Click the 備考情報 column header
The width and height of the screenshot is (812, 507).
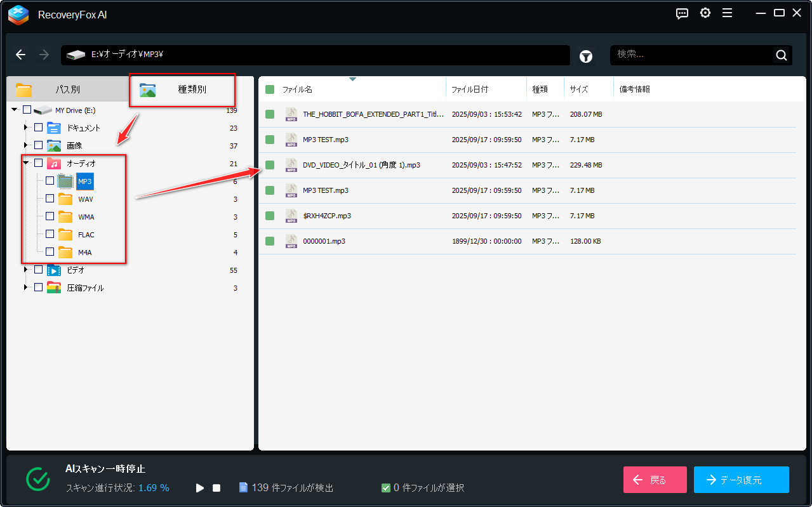635,89
